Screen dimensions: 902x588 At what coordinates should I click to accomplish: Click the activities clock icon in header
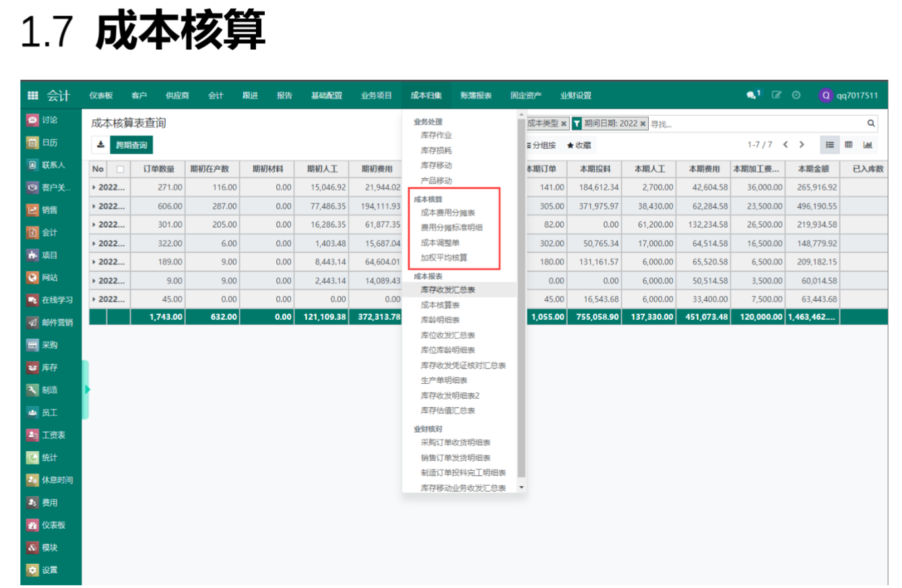point(796,96)
